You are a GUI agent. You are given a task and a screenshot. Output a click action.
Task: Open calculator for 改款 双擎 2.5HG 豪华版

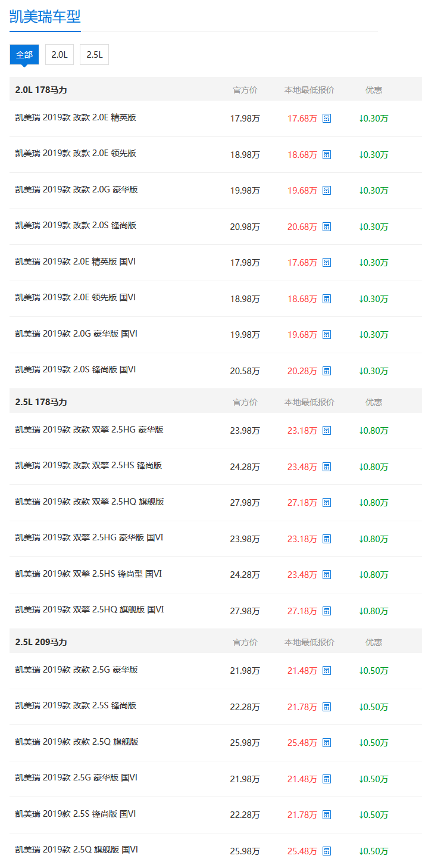coord(327,431)
